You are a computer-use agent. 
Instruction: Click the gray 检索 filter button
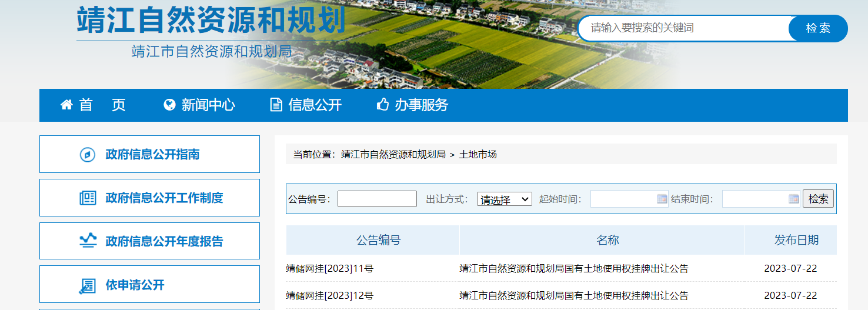(x=818, y=199)
